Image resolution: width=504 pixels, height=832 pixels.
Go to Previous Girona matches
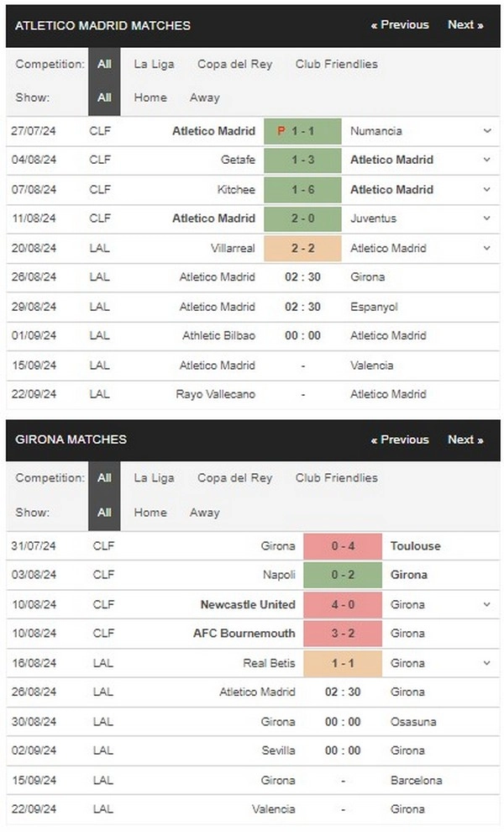coord(400,440)
